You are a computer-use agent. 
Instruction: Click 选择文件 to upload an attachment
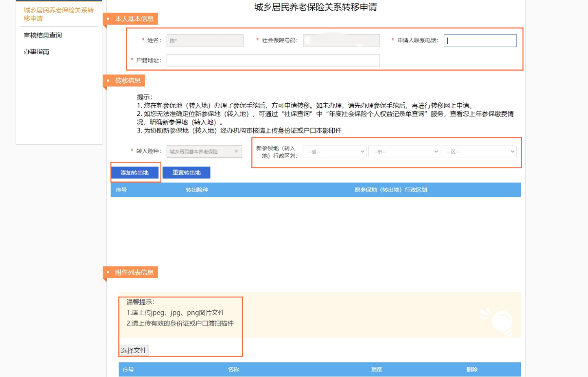pyautogui.click(x=134, y=350)
